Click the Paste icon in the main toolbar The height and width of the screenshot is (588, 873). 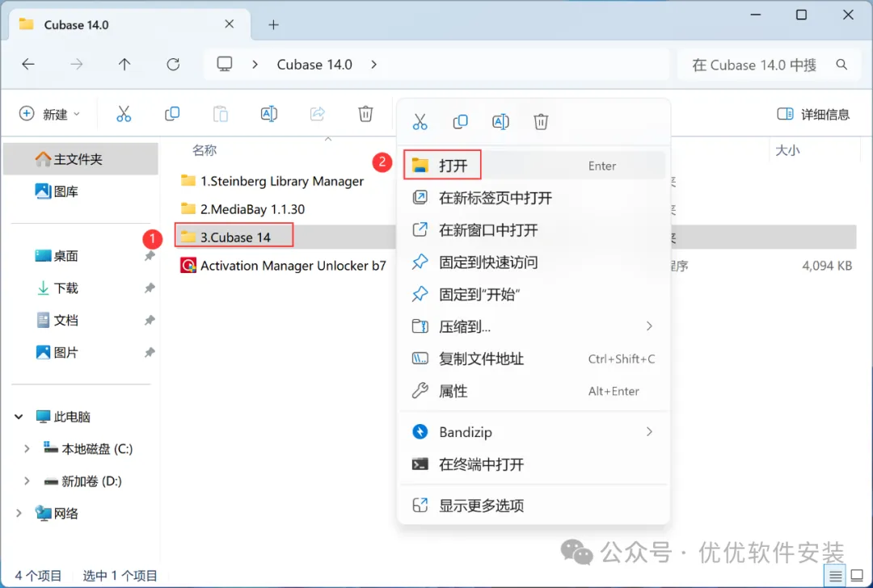point(221,114)
